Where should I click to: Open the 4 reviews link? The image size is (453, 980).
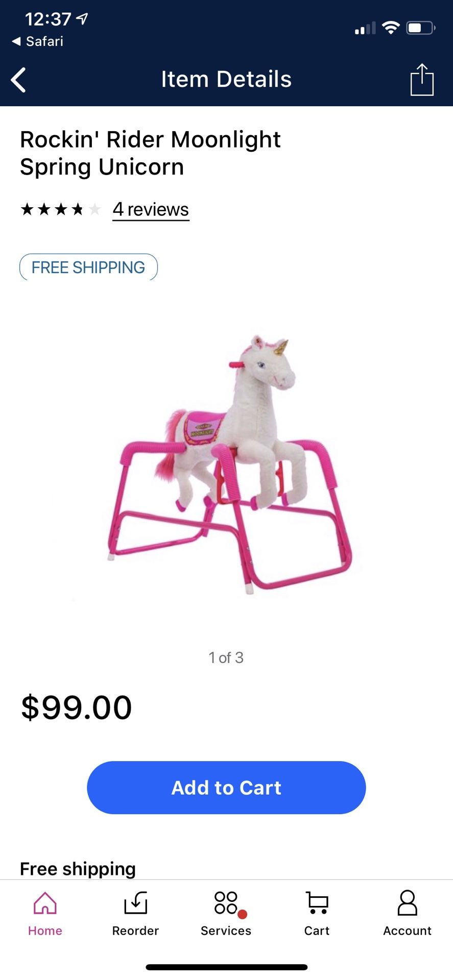pos(151,210)
